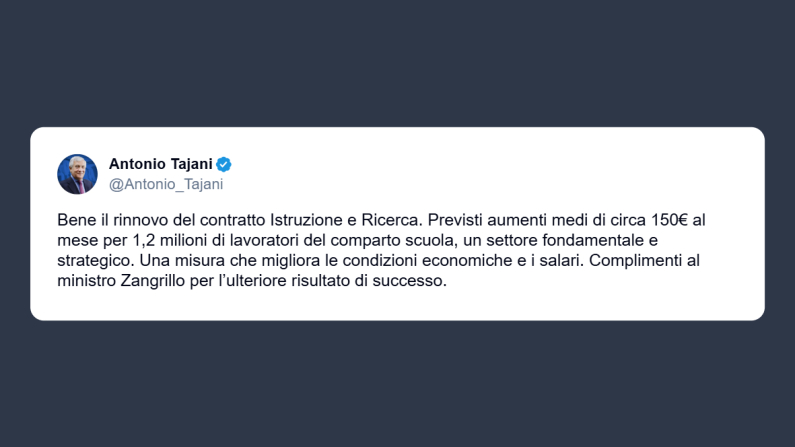
Task: Click the word "strategico" in the tweet
Action: 90,261
